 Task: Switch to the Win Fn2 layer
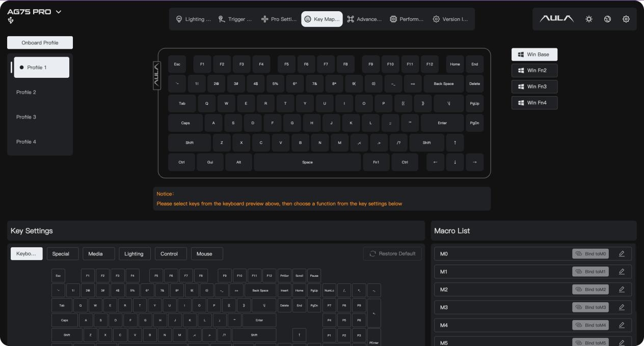tap(534, 71)
